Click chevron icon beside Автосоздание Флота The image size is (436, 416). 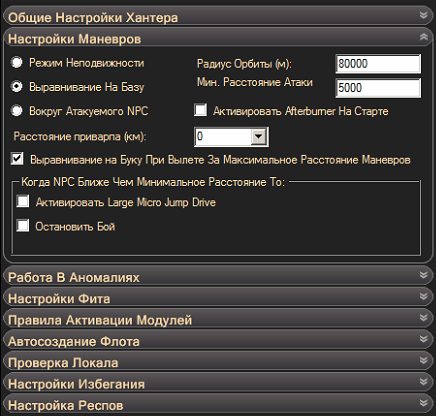point(423,339)
